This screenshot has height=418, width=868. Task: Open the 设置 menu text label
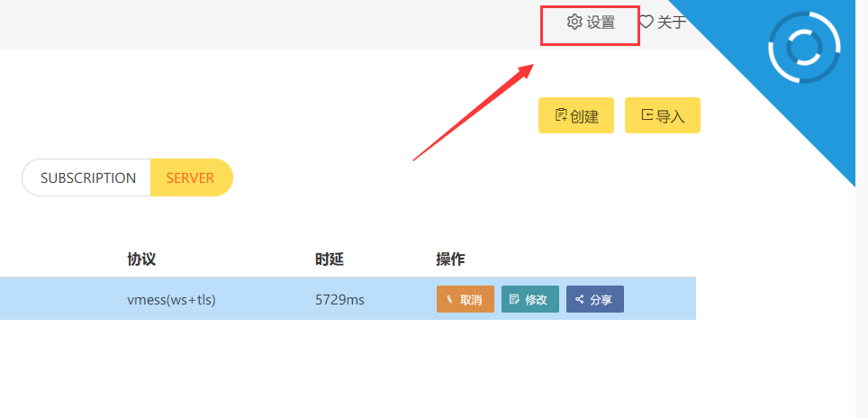click(601, 23)
